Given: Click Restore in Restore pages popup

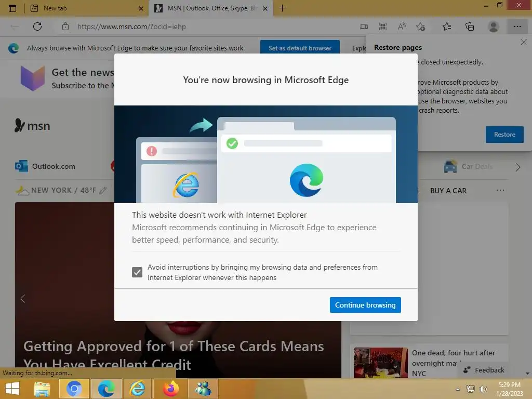Looking at the screenshot, I should 504,135.
